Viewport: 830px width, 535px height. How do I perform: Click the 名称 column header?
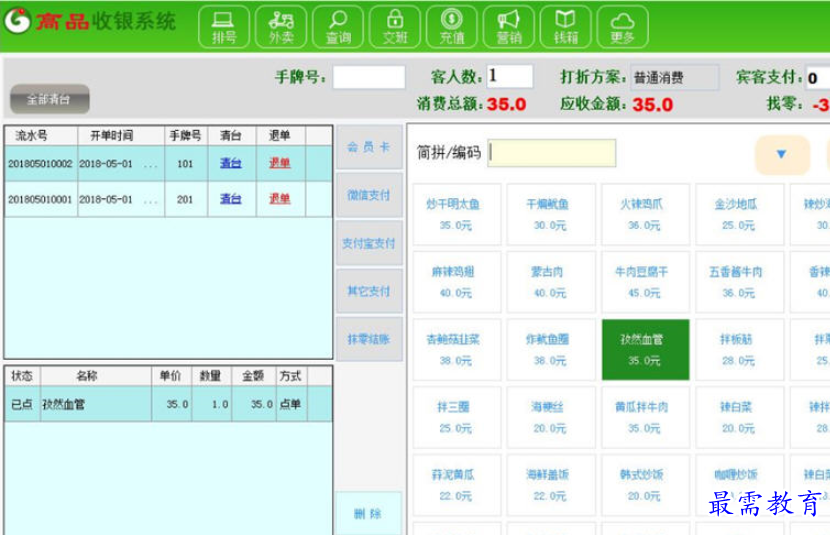pyautogui.click(x=96, y=376)
